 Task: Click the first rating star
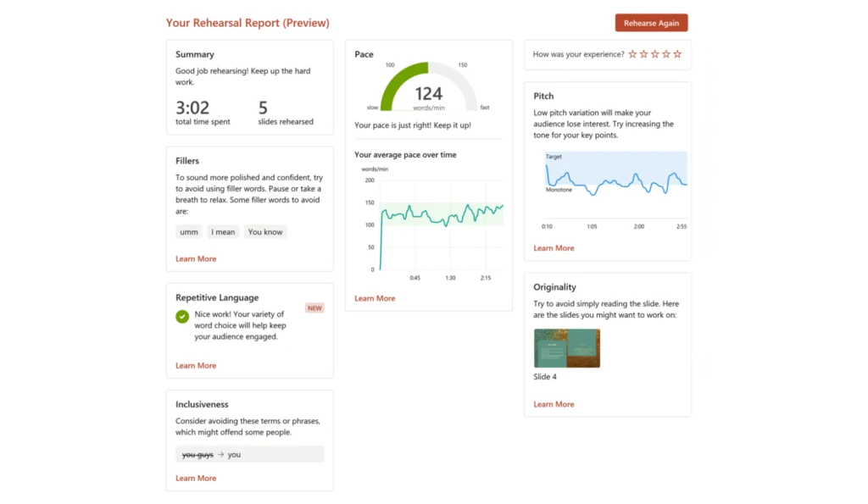tap(632, 54)
